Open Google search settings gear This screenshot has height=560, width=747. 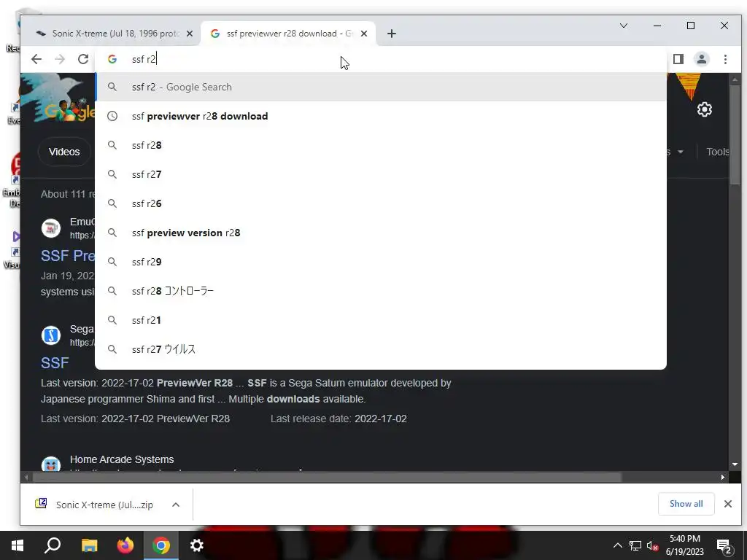click(704, 109)
